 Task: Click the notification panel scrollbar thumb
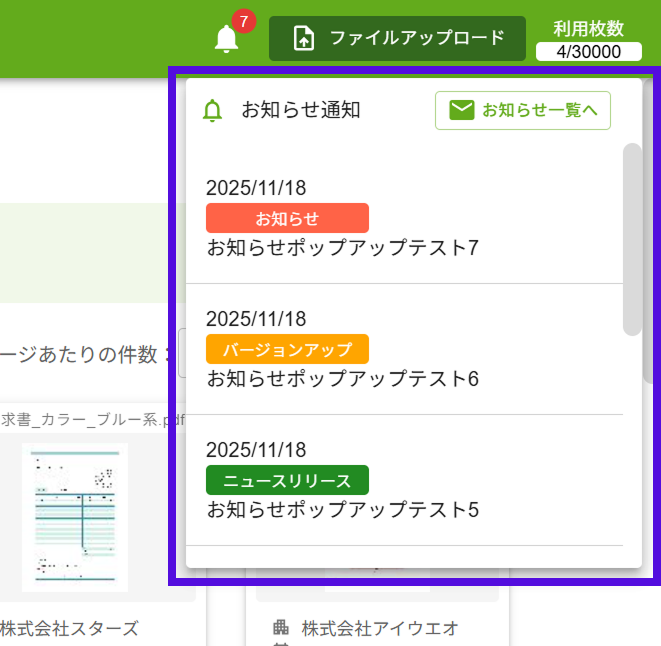(x=632, y=238)
